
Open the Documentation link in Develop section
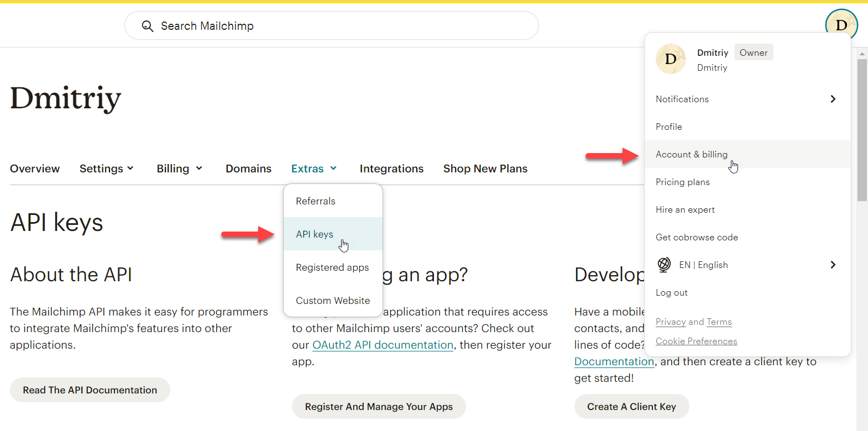614,361
